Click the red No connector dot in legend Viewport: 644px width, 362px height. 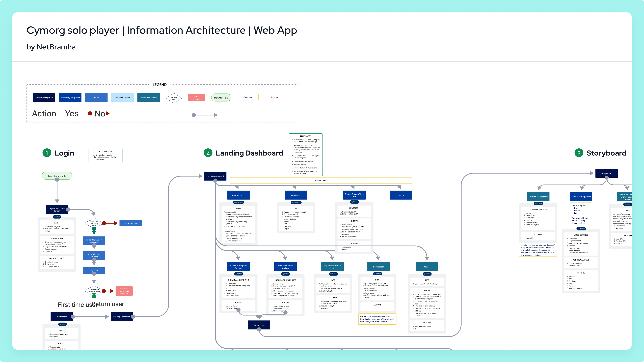click(x=90, y=113)
